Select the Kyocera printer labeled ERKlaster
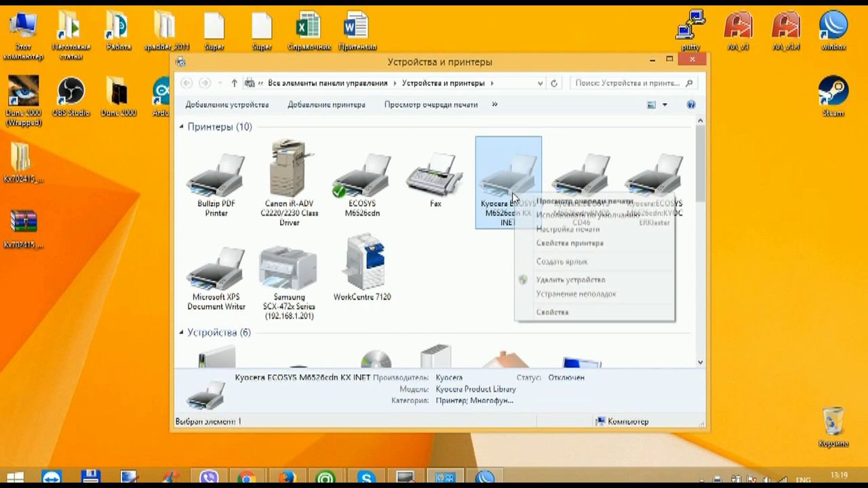 pos(654,188)
